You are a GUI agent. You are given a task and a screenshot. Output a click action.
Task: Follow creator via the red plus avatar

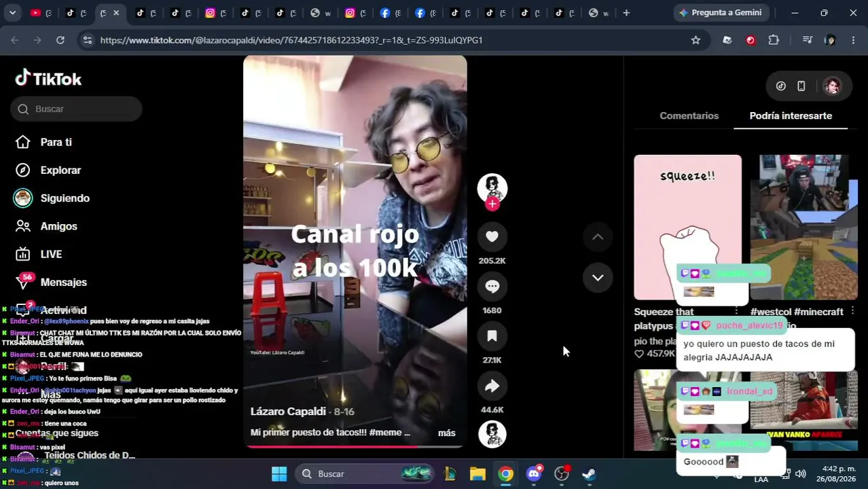click(492, 204)
